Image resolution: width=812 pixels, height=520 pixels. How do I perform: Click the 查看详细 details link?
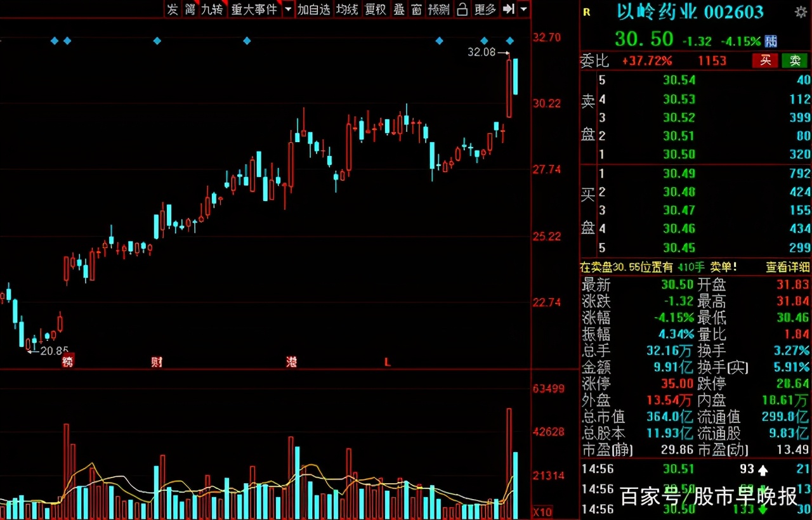tap(787, 267)
